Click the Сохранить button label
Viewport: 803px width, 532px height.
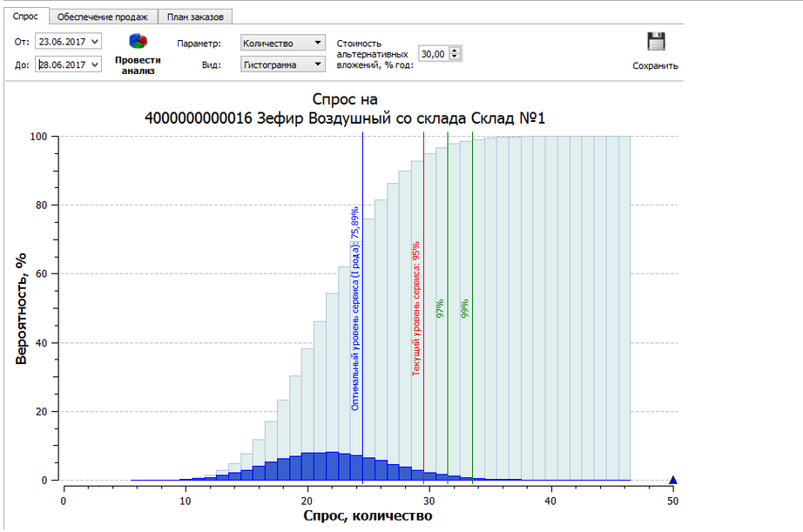(655, 65)
